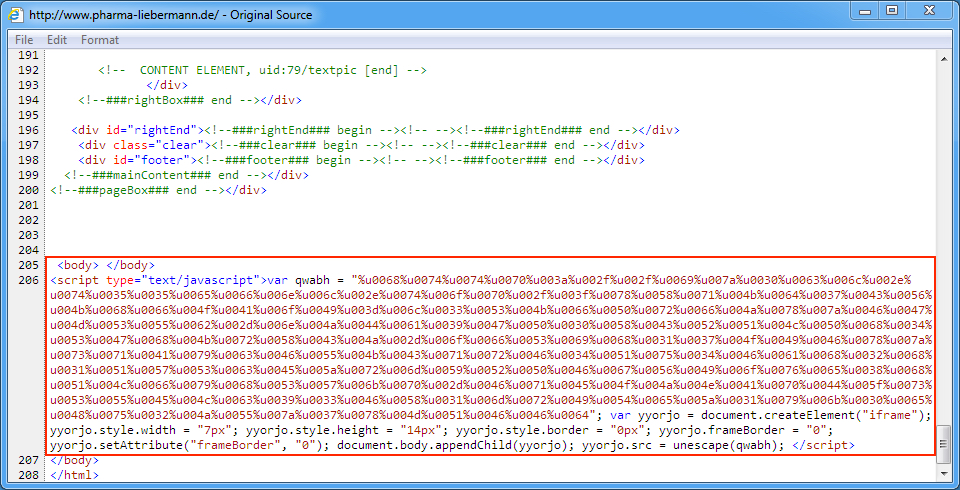Viewport: 960px width, 490px height.
Task: Click the document.body.appendChild(yyorjo) call
Action: 457,445
